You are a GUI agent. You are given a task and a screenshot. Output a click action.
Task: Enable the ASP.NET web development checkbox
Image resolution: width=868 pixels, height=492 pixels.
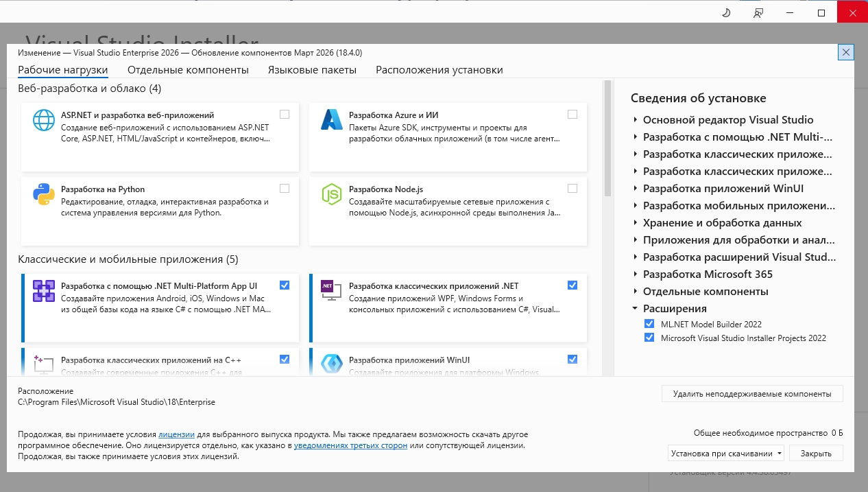coord(285,115)
